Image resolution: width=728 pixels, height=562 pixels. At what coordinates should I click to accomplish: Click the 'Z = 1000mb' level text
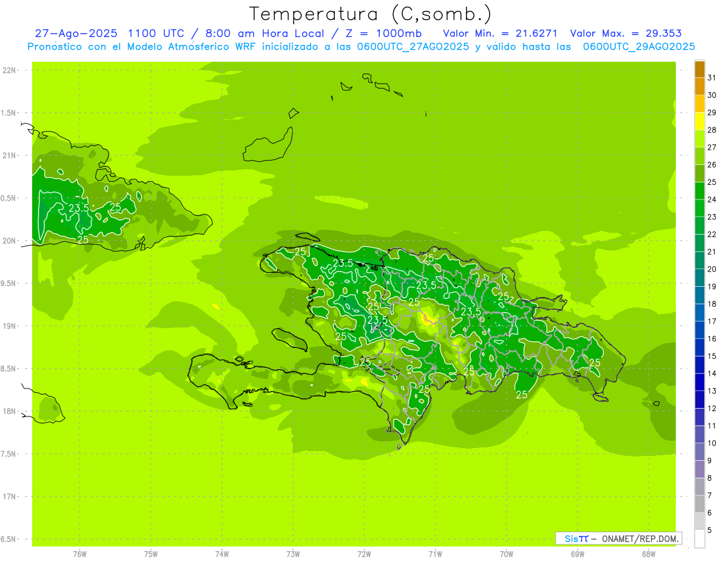click(x=383, y=33)
